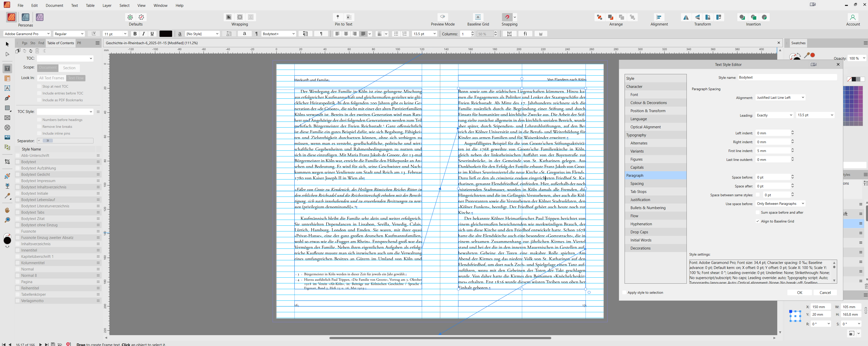
Task: Click the Preview Mode icon
Action: [442, 17]
